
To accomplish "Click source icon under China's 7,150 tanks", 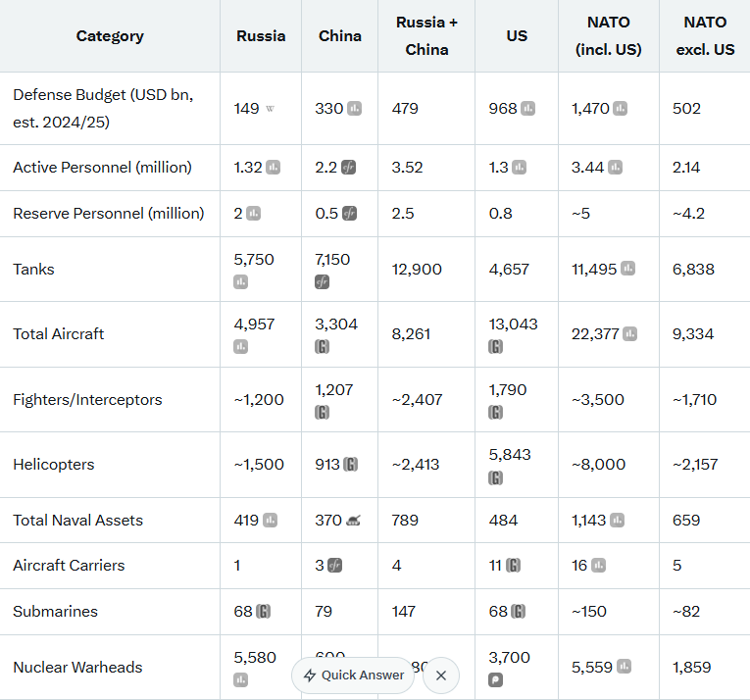I will pyautogui.click(x=322, y=282).
